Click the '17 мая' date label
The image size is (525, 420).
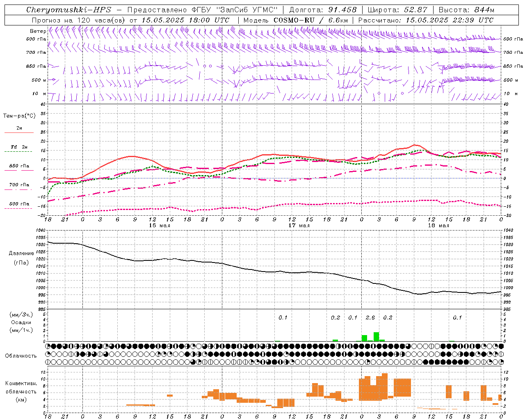point(299,226)
